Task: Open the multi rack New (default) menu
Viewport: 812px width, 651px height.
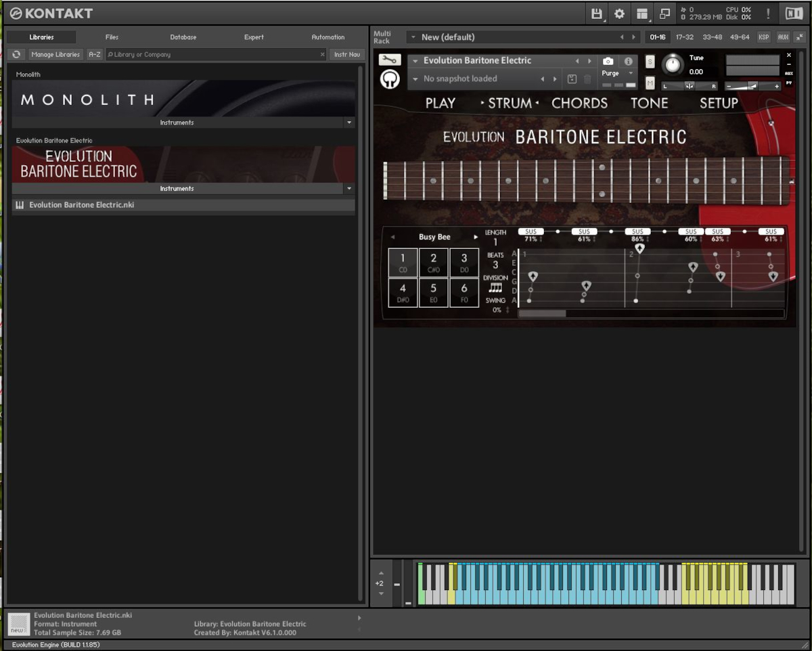Action: pos(413,37)
